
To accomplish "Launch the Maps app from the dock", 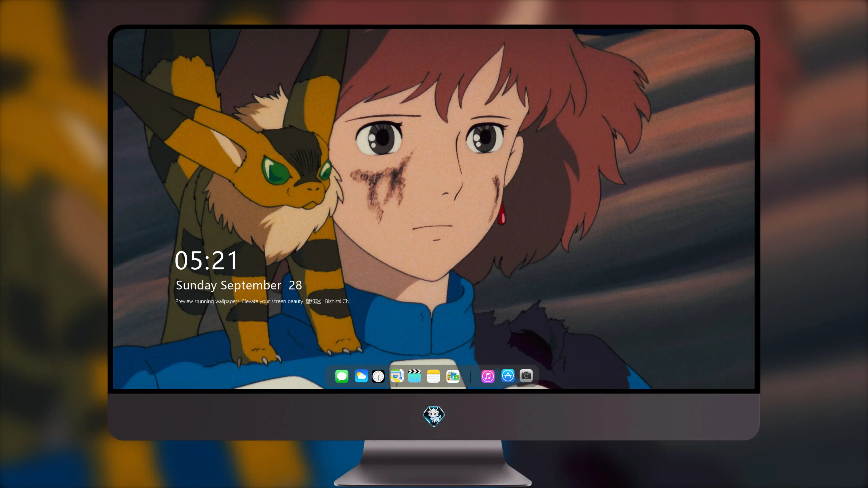I will coord(397,376).
